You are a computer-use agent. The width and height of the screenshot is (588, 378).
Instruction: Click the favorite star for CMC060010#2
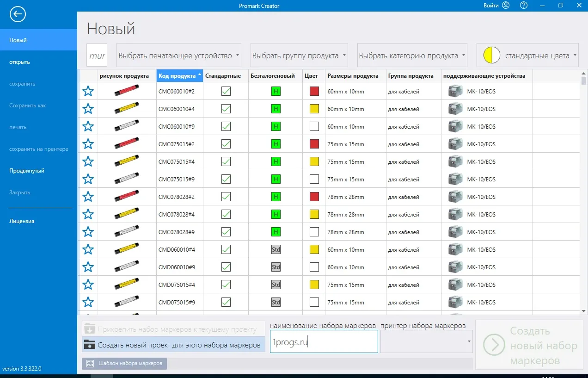(x=88, y=91)
